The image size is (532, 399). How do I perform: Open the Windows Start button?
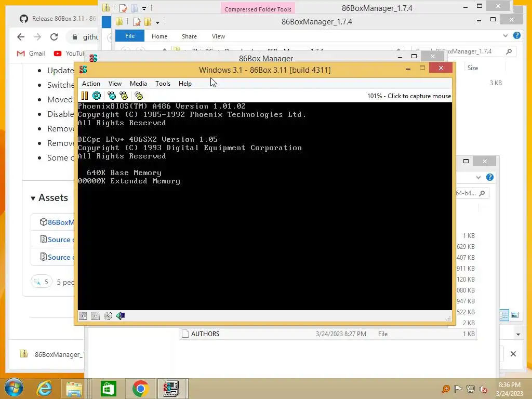coord(14,388)
